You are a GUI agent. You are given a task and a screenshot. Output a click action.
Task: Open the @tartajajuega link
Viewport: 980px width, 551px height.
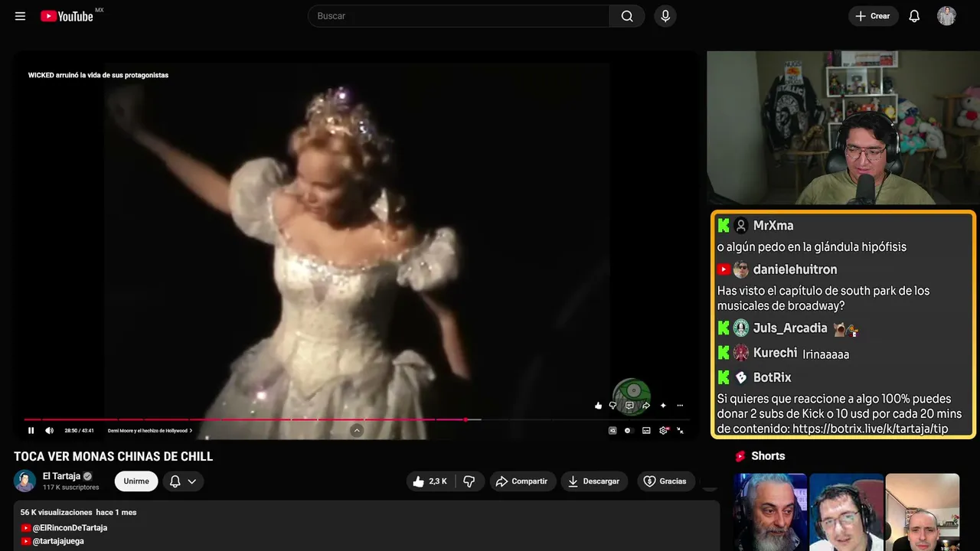pyautogui.click(x=58, y=541)
